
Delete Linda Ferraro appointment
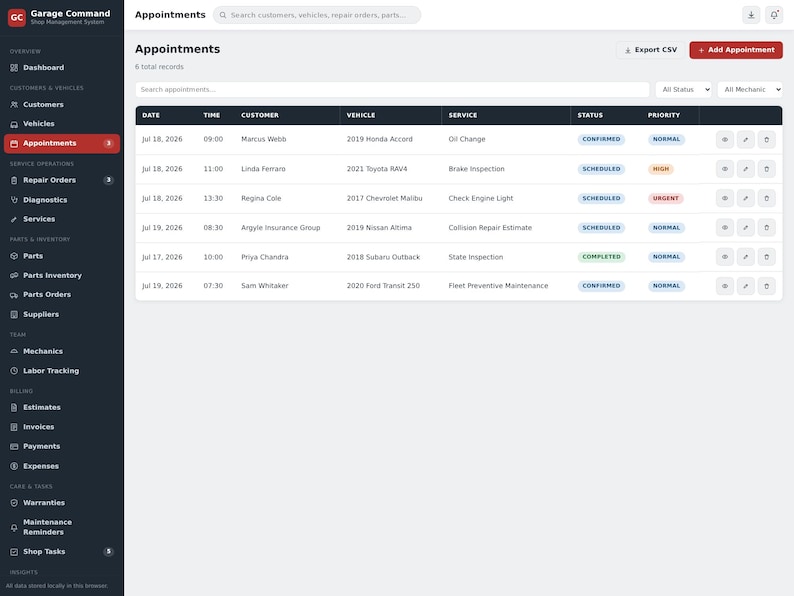click(x=766, y=169)
